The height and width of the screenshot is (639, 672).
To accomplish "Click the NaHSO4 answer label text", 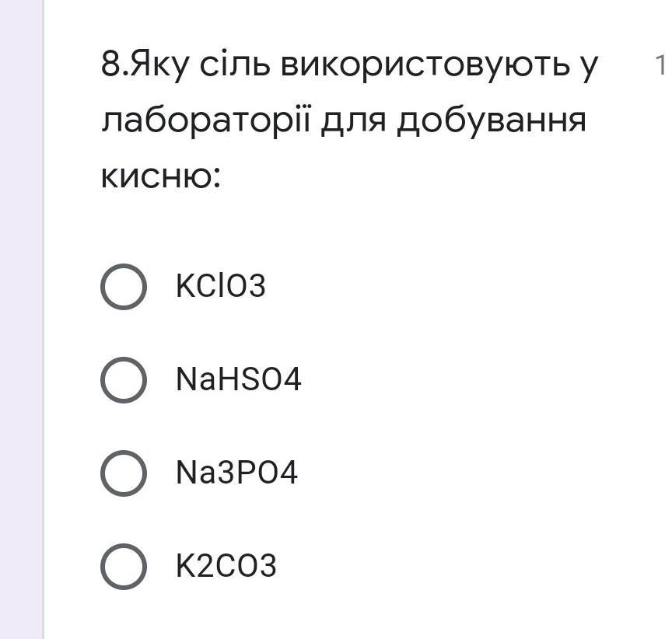I will 238,379.
